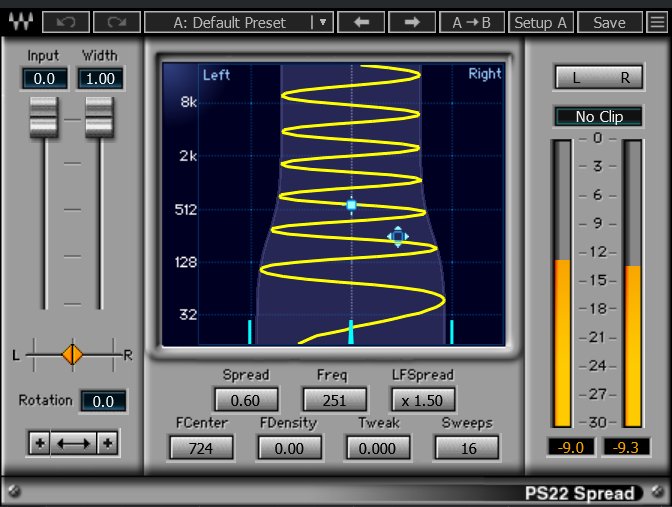The width and height of the screenshot is (672, 507).
Task: Click the left plus button
Action: [x=40, y=443]
